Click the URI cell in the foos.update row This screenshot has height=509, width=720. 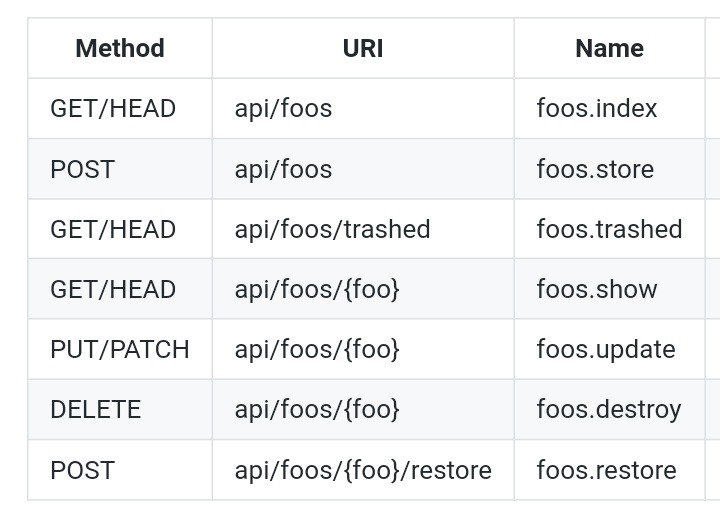coord(363,349)
